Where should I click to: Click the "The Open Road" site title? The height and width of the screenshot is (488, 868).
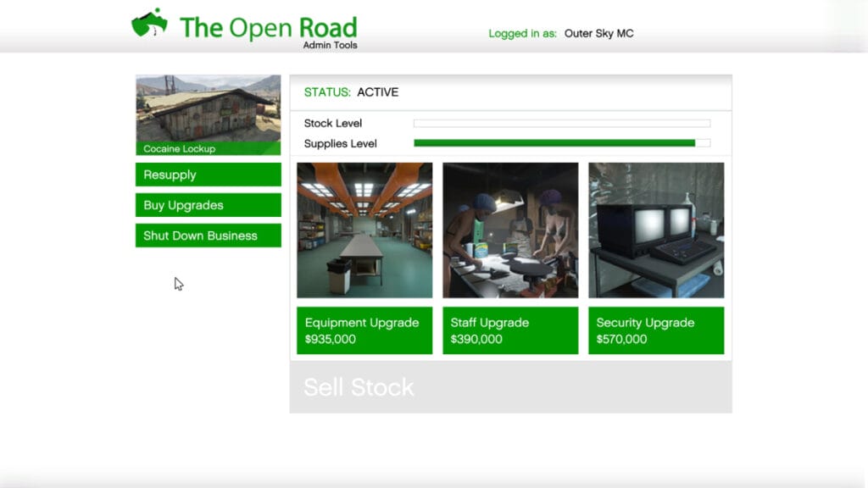pyautogui.click(x=268, y=27)
